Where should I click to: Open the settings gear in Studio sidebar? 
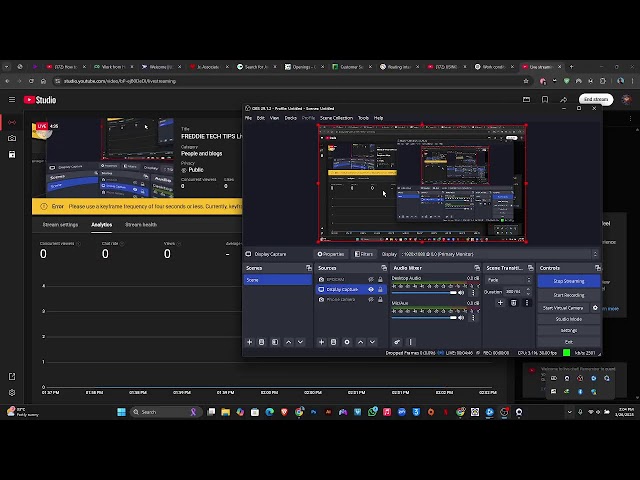click(x=12, y=392)
